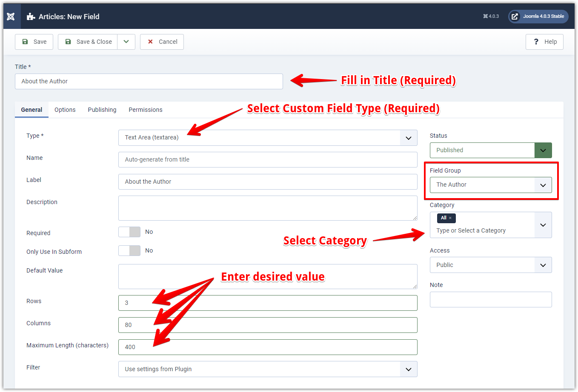This screenshot has width=578, height=392.
Task: Expand the arrow next to Save & Close
Action: click(126, 42)
